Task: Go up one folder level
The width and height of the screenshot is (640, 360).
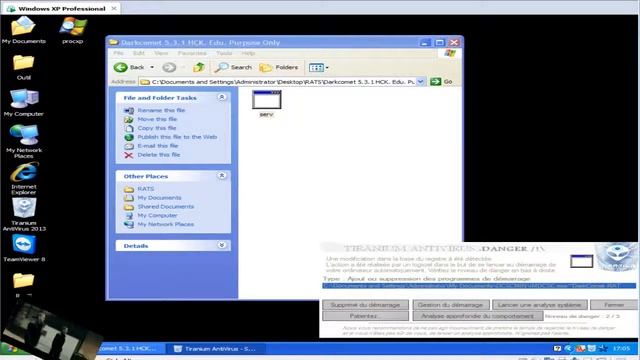Action: click(199, 67)
